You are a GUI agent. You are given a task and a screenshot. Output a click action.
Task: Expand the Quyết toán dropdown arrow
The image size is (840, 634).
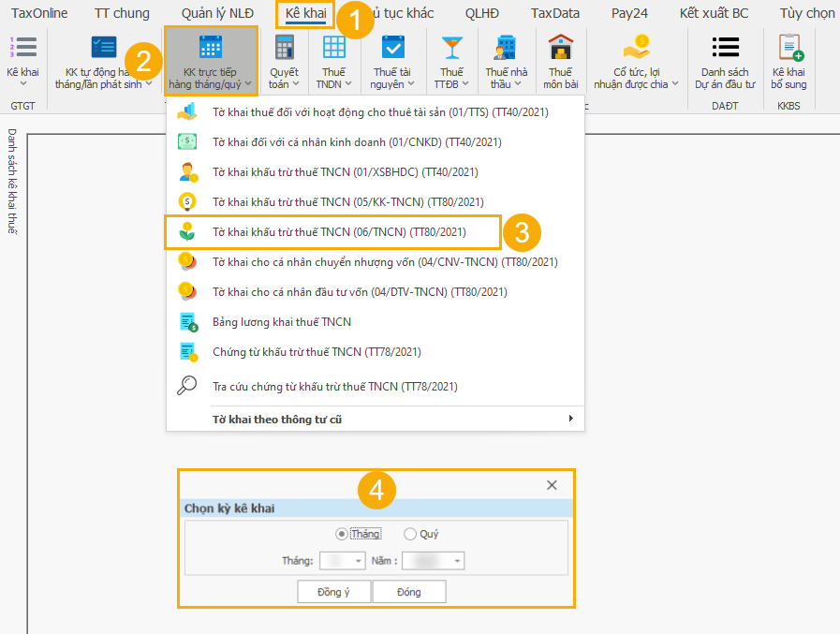(296, 84)
